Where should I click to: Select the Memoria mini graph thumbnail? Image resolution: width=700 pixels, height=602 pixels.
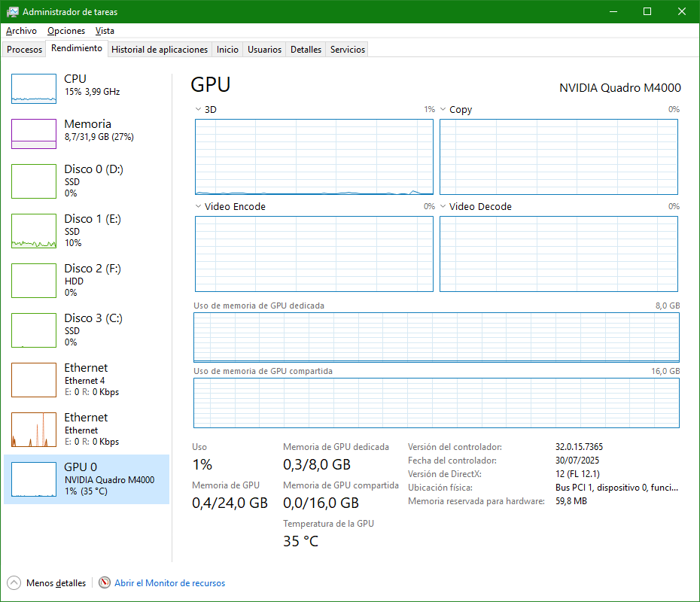click(x=34, y=134)
